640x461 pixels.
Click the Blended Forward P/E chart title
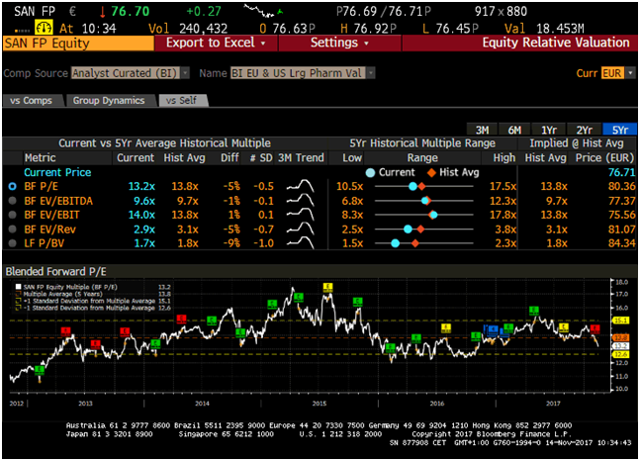[56, 272]
